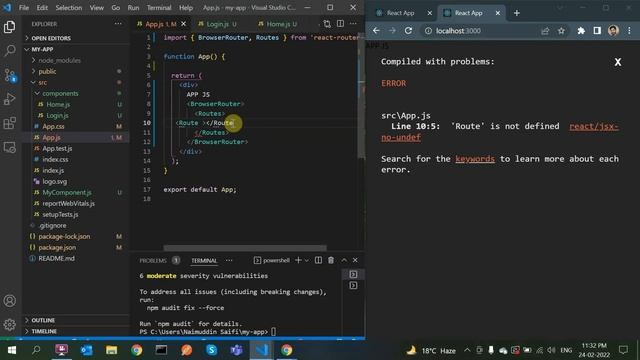Open the Accounts menu in activity bar

9,301
